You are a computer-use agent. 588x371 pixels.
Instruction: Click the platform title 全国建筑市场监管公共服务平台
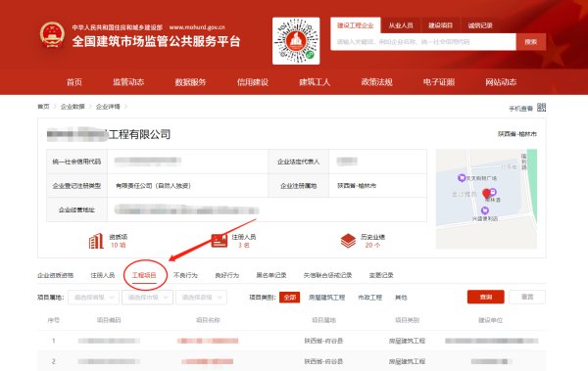pyautogui.click(x=156, y=41)
